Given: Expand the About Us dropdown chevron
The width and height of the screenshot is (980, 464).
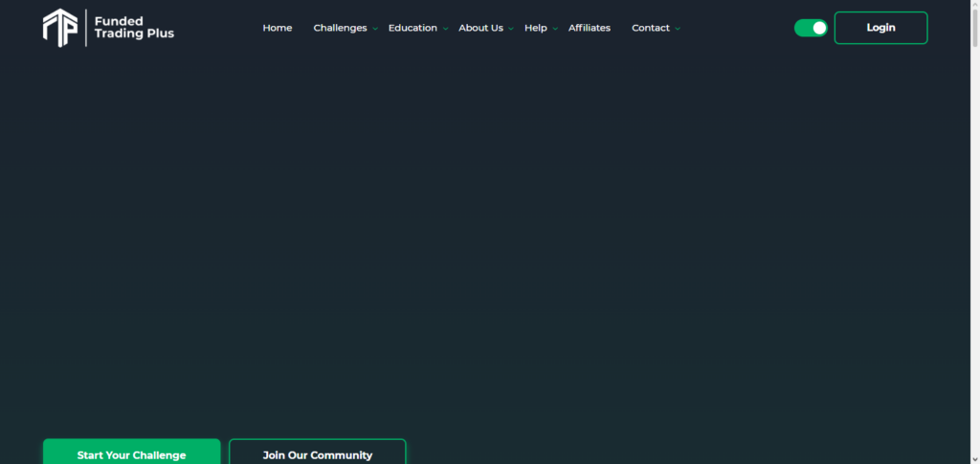Looking at the screenshot, I should point(511,29).
